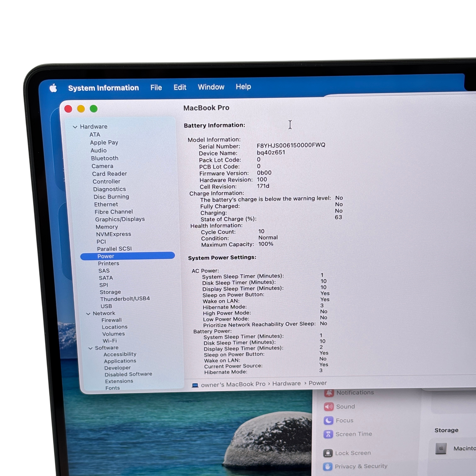476x476 pixels.
Task: Click the Sound speaker icon
Action: [x=329, y=407]
